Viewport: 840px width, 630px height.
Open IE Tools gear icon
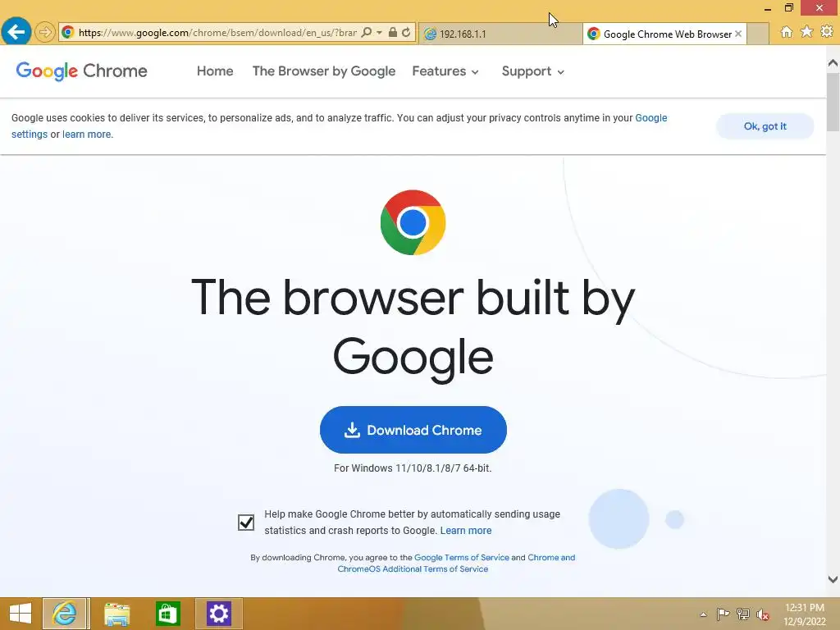pyautogui.click(x=827, y=32)
